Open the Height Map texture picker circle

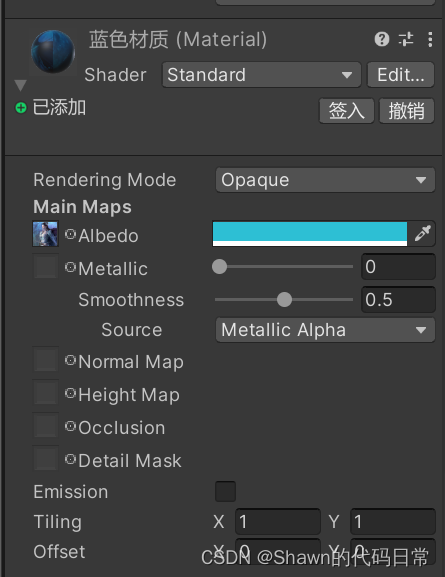click(70, 393)
